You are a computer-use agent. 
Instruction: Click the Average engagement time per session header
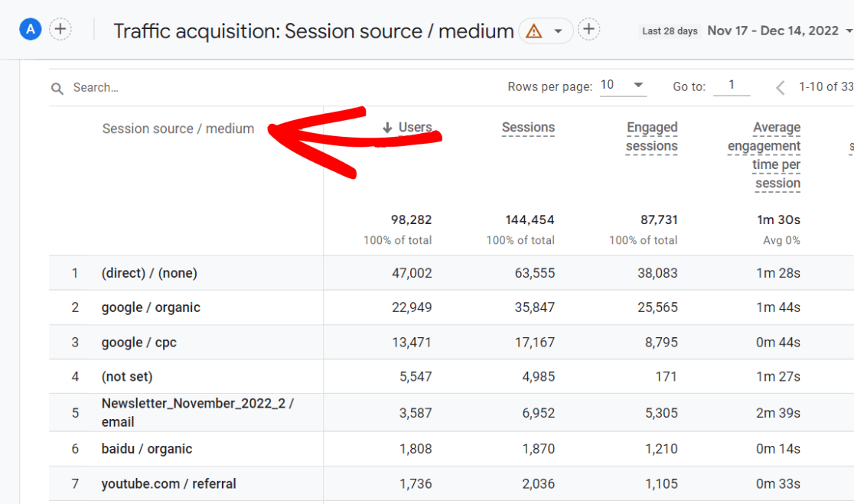click(764, 154)
